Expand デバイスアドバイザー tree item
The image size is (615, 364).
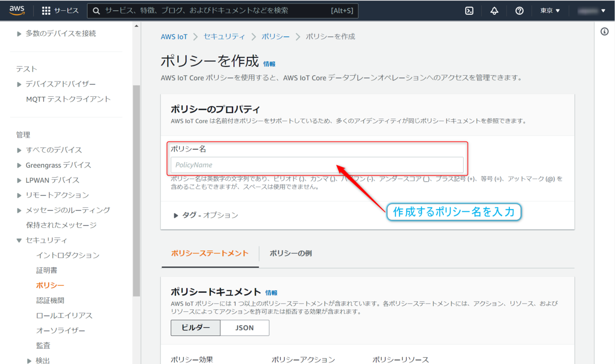click(x=19, y=84)
